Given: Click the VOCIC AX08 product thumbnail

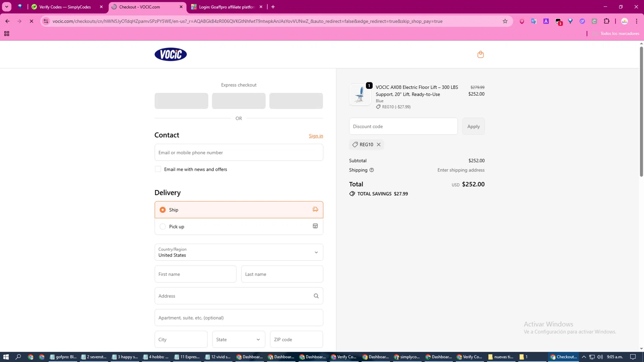Looking at the screenshot, I should coord(360,94).
